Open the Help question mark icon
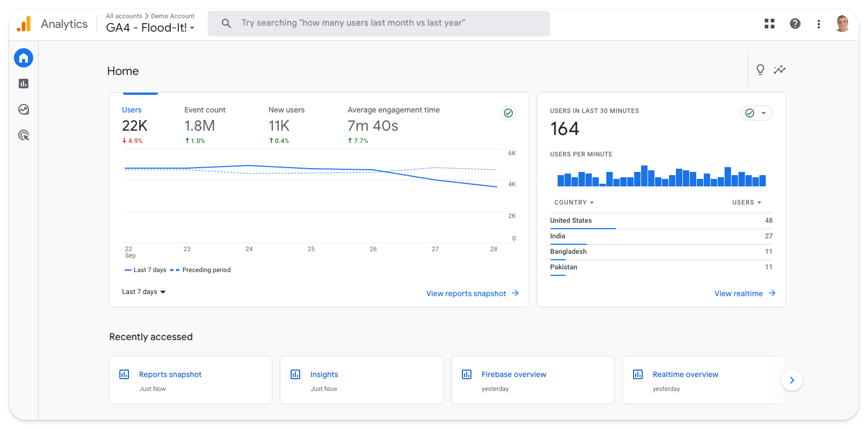868x429 pixels. tap(795, 24)
